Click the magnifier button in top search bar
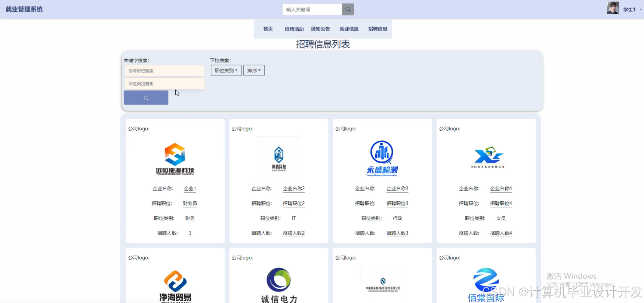 [x=348, y=9]
